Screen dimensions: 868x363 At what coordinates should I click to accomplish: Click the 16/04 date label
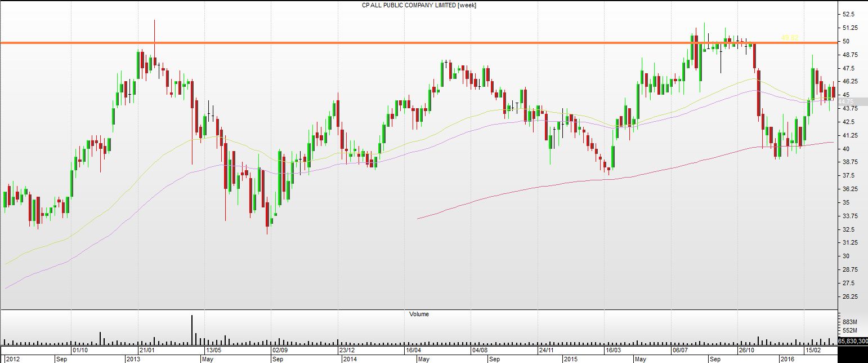(x=413, y=350)
